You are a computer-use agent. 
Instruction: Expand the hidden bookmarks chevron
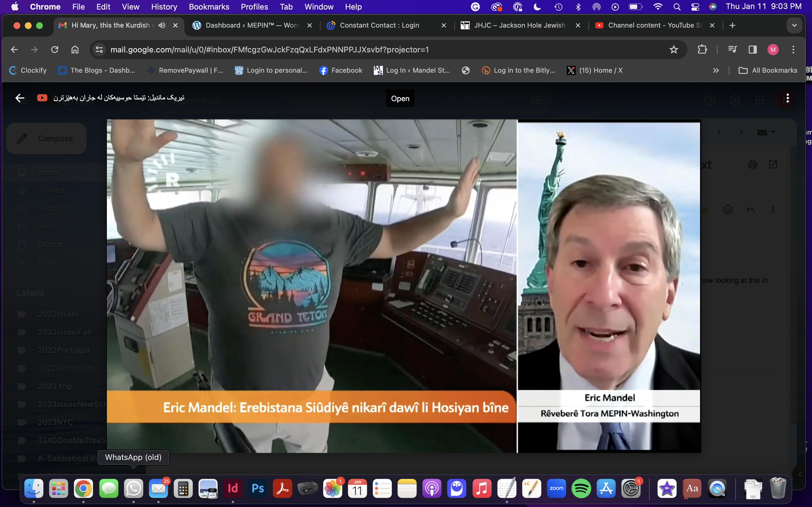tap(716, 70)
